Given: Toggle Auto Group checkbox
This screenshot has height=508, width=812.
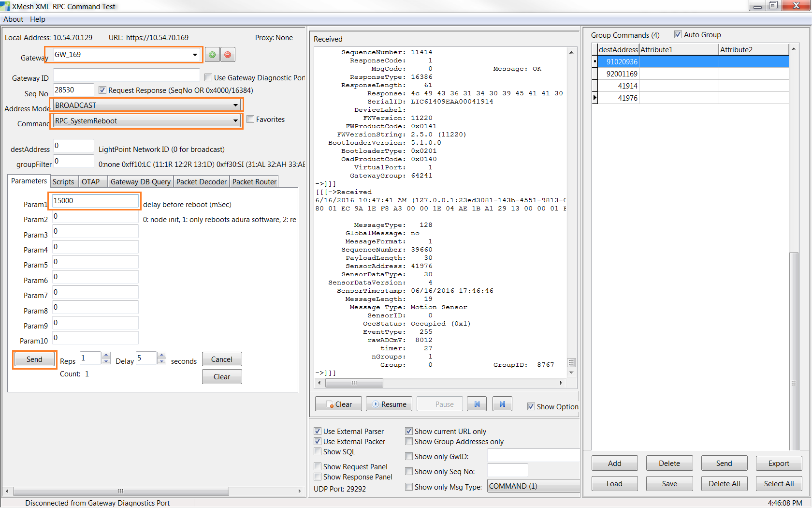Looking at the screenshot, I should (x=678, y=34).
